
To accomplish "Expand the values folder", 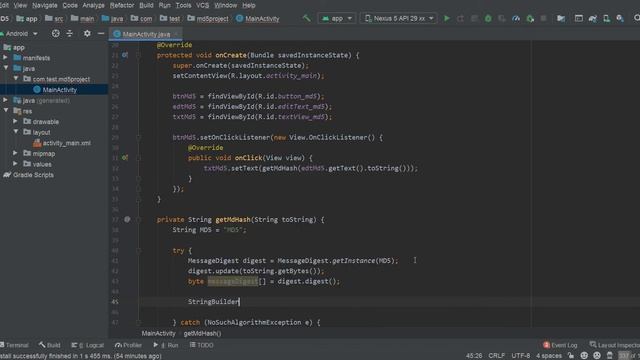I will coord(16,164).
